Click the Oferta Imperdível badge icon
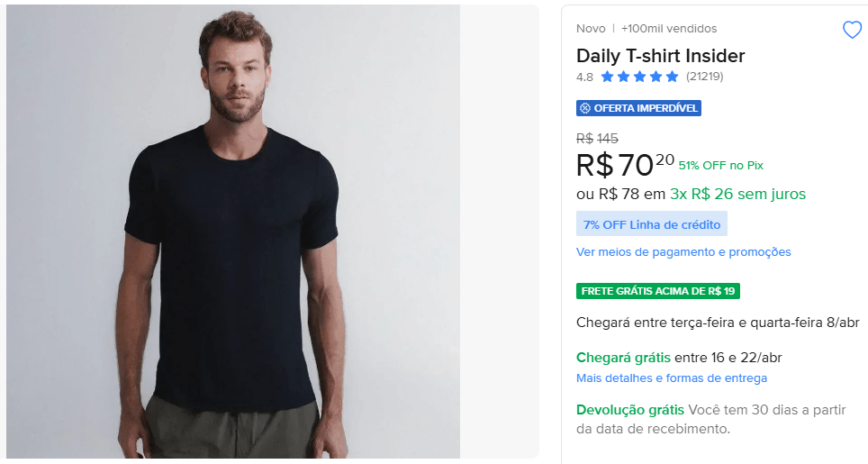The width and height of the screenshot is (868, 464). (x=585, y=108)
